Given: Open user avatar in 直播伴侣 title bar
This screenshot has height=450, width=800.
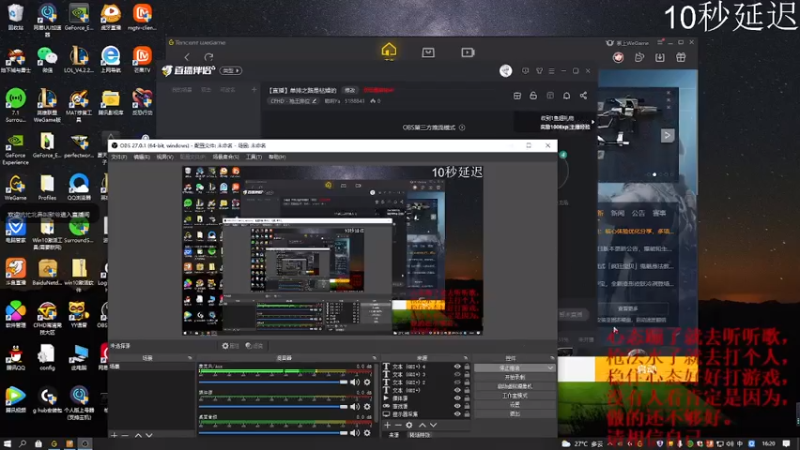Looking at the screenshot, I should point(506,71).
